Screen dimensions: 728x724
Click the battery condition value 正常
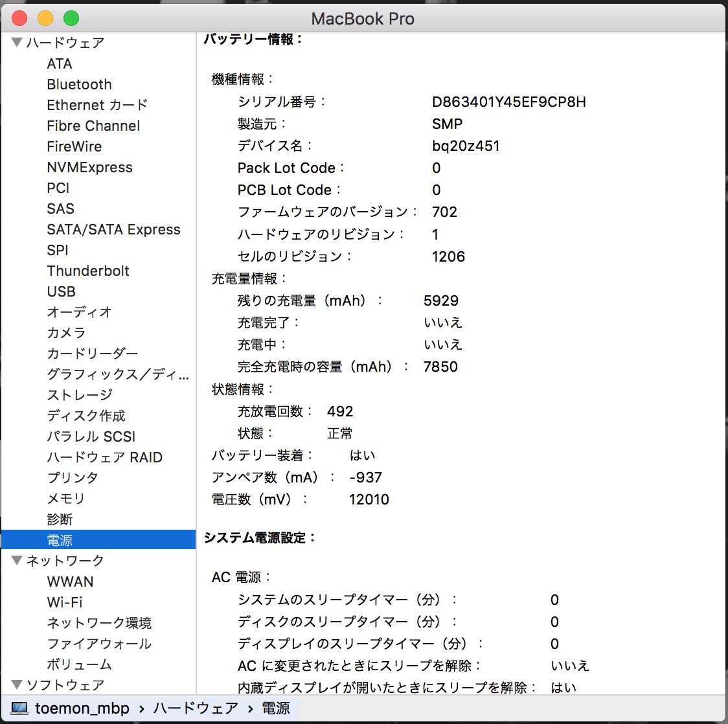340,433
